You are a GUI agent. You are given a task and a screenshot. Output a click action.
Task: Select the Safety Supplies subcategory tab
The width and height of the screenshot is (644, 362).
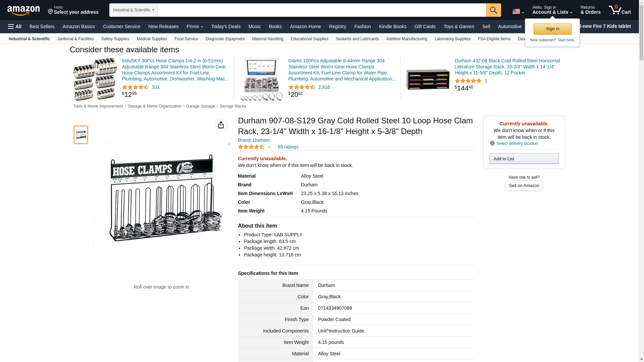(x=115, y=39)
